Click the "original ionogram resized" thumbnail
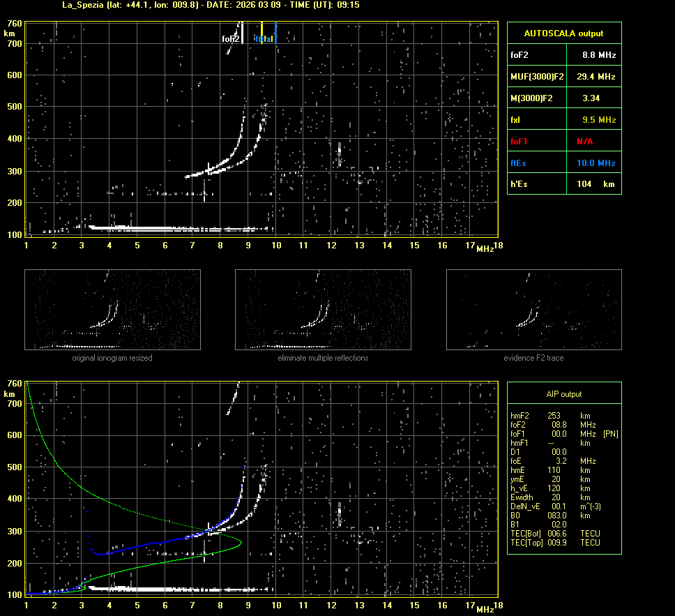This screenshot has height=616, width=675. click(112, 310)
